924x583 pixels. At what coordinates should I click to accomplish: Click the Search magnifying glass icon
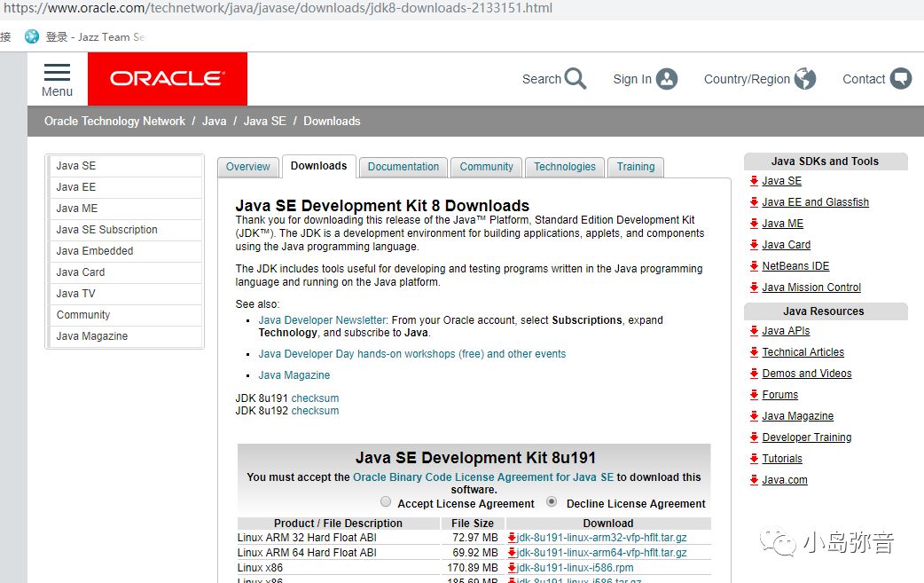point(576,79)
